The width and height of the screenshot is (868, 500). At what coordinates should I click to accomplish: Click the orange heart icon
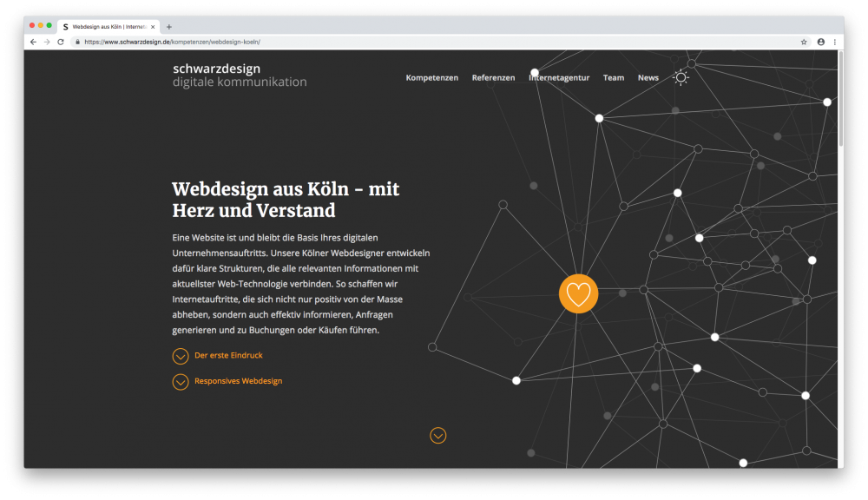point(578,293)
